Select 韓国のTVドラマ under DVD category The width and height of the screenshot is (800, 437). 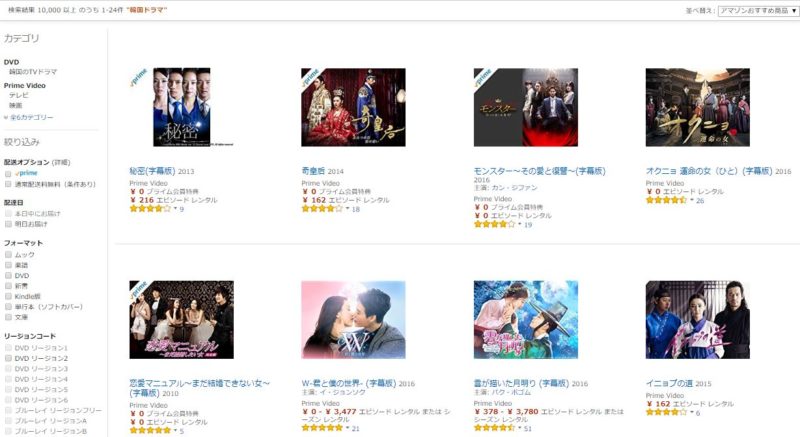click(x=33, y=72)
